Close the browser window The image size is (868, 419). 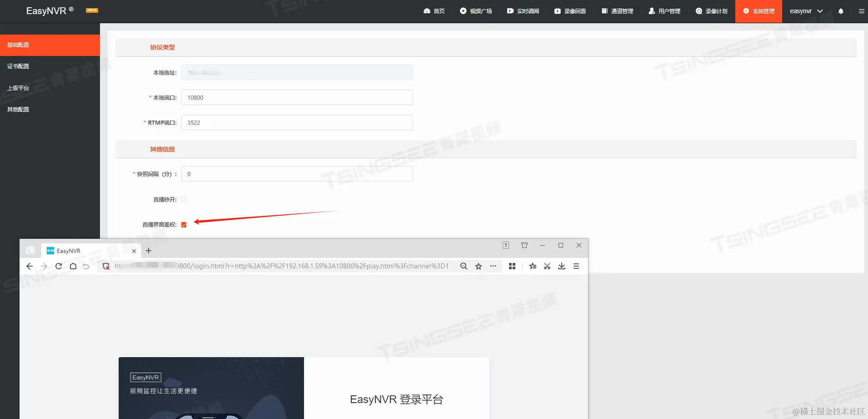pyautogui.click(x=579, y=245)
